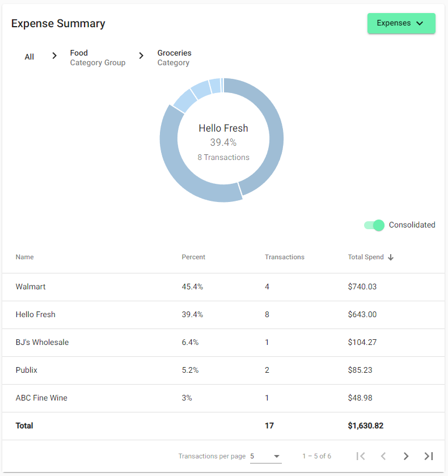Jump to the first page using pagination

361,456
